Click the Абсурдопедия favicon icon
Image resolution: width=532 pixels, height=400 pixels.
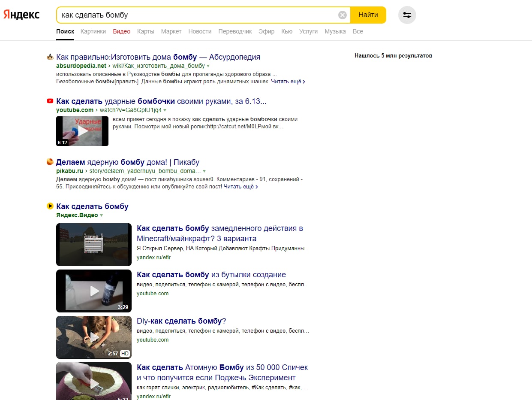pos(50,57)
